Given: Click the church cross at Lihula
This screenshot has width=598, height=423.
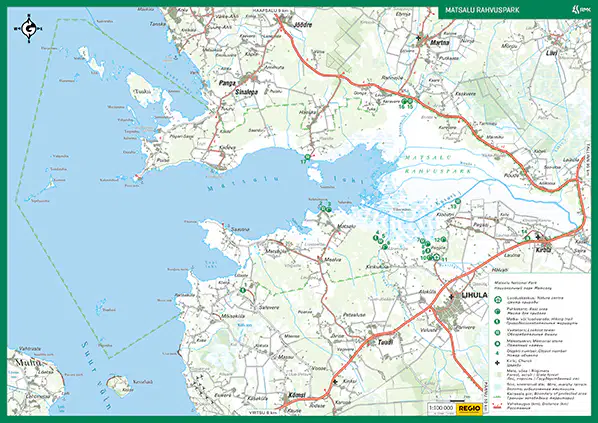Looking at the screenshot, I should pyautogui.click(x=452, y=296).
